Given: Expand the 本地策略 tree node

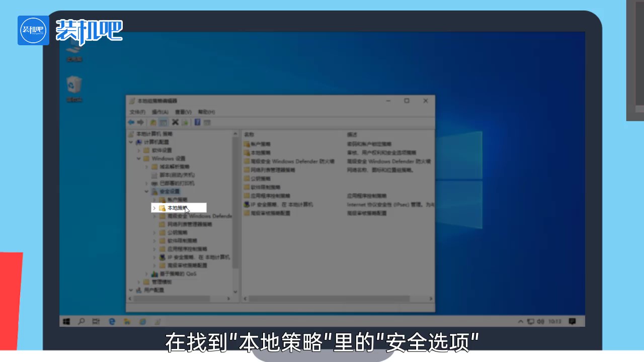Looking at the screenshot, I should (154, 208).
